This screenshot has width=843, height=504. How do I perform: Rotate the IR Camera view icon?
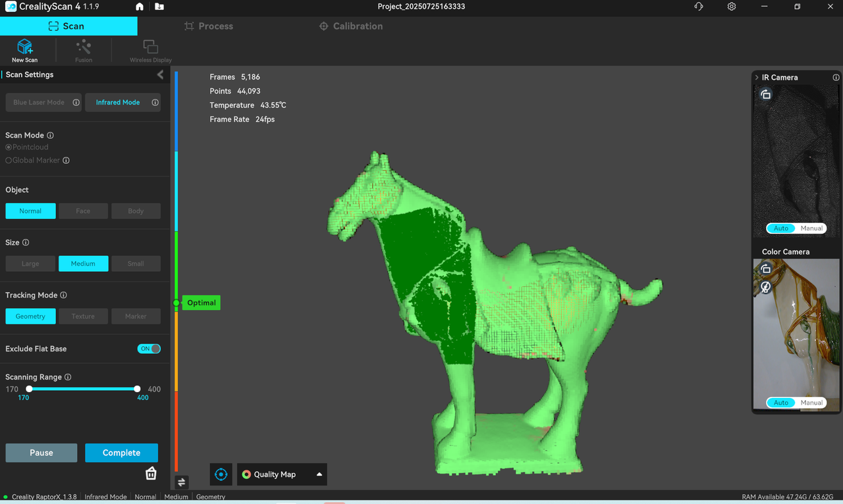click(x=766, y=95)
